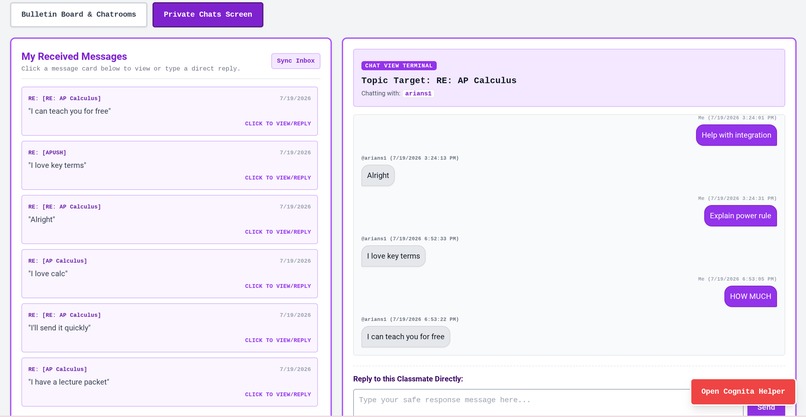
Task: Open the APUSH "I love key terms" message card
Action: point(170,165)
